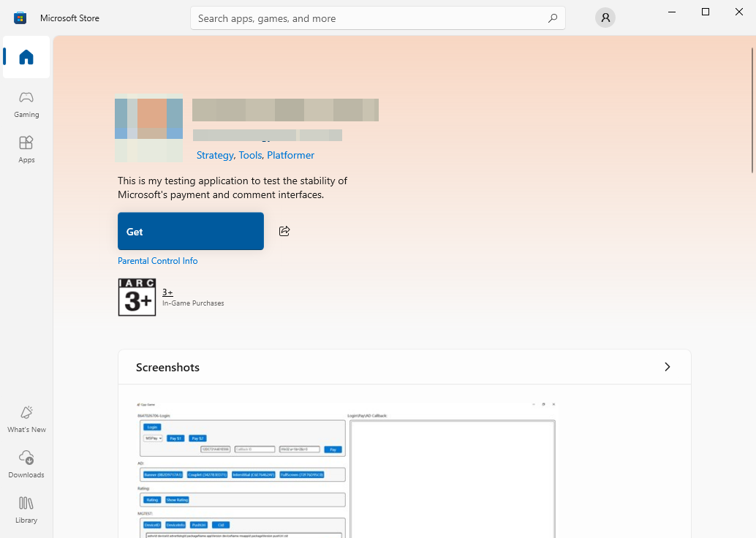Open the Home page in sidebar
This screenshot has width=756, height=538.
pos(26,57)
